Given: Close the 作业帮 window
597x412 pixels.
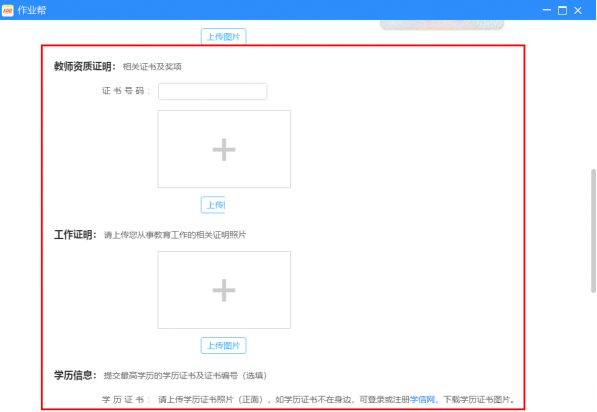Looking at the screenshot, I should coord(578,10).
